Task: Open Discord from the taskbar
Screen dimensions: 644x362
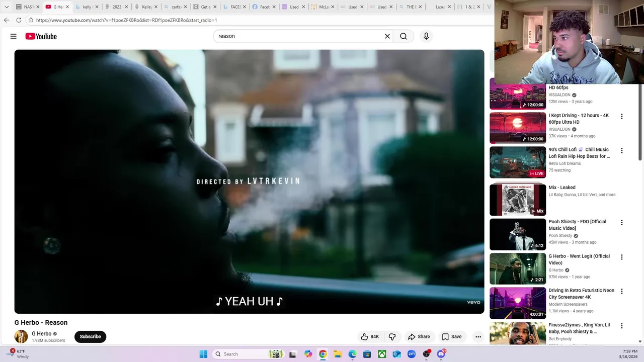Action: click(x=442, y=354)
